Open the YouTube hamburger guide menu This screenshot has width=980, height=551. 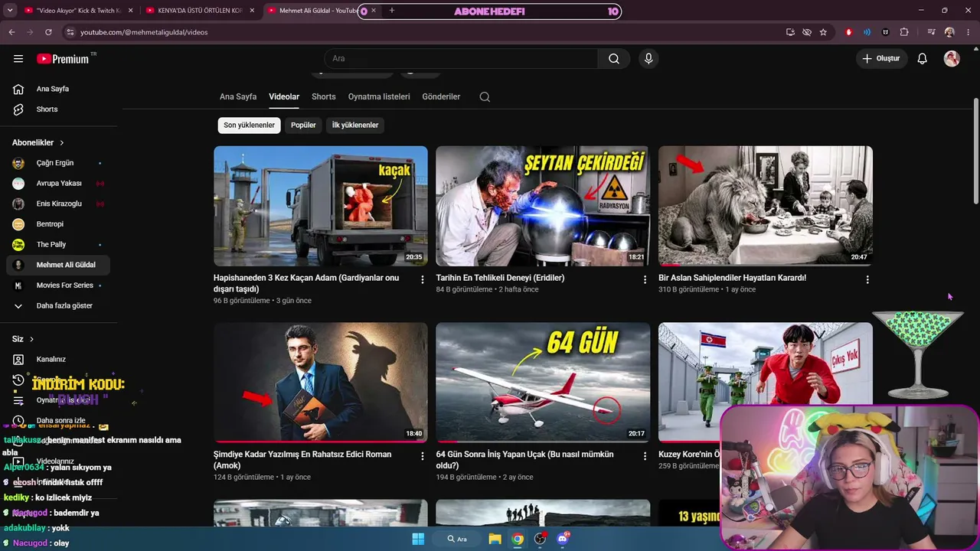coord(18,59)
